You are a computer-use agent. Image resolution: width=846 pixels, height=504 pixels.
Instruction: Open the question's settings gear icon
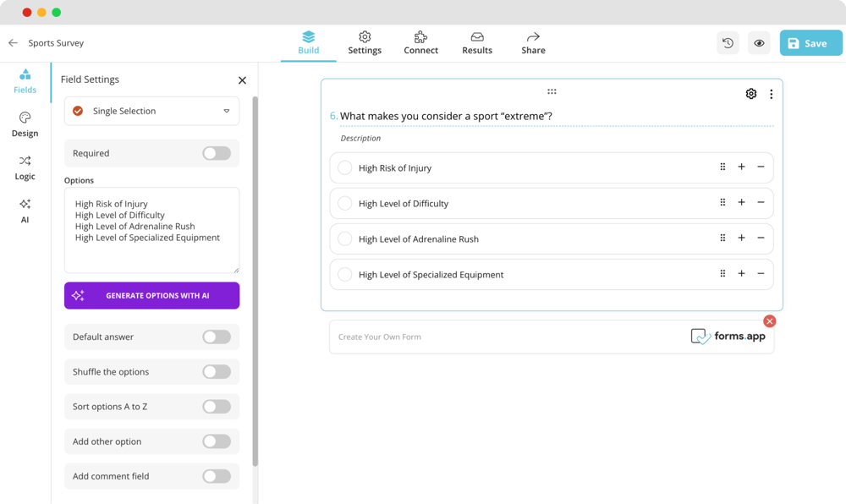(750, 93)
